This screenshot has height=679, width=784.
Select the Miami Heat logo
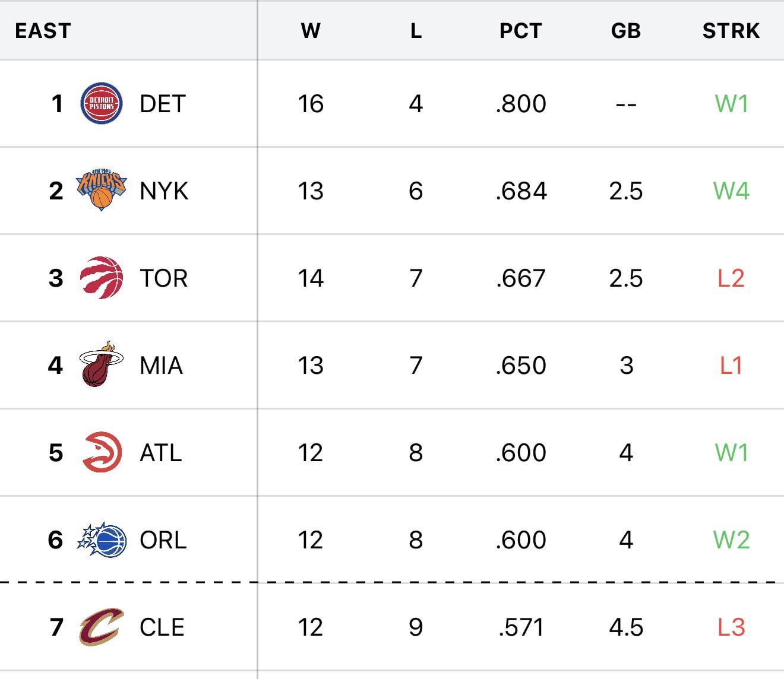101,364
